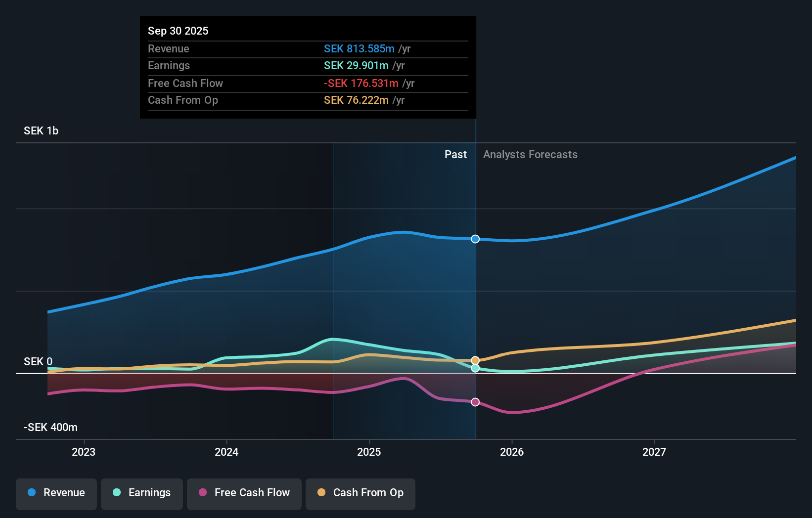Screen dimensions: 812x518
Task: Click the Cash From Op legend button
Action: [x=360, y=493]
